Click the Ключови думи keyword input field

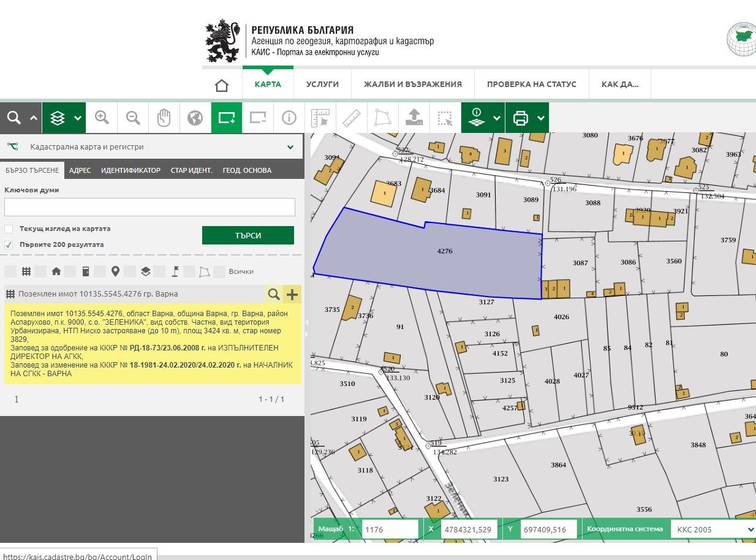[x=149, y=207]
